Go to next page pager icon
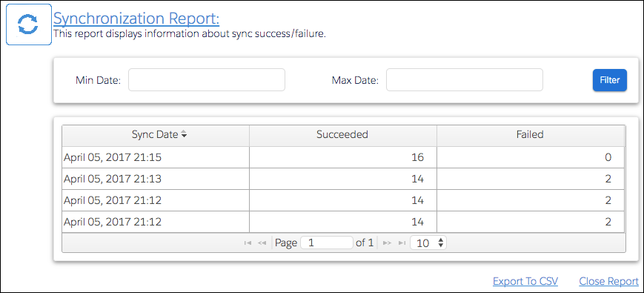 [387, 243]
